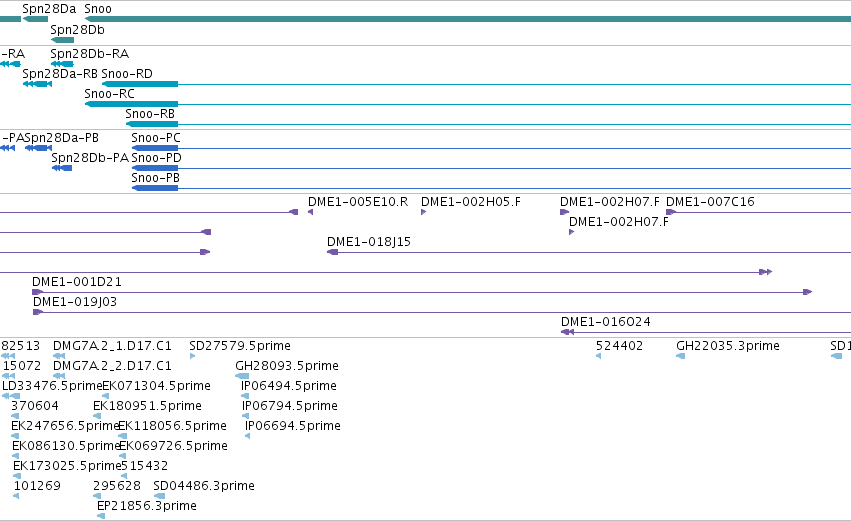The image size is (851, 521).
Task: Open the EK071304.5prime EST label
Action: (x=156, y=386)
